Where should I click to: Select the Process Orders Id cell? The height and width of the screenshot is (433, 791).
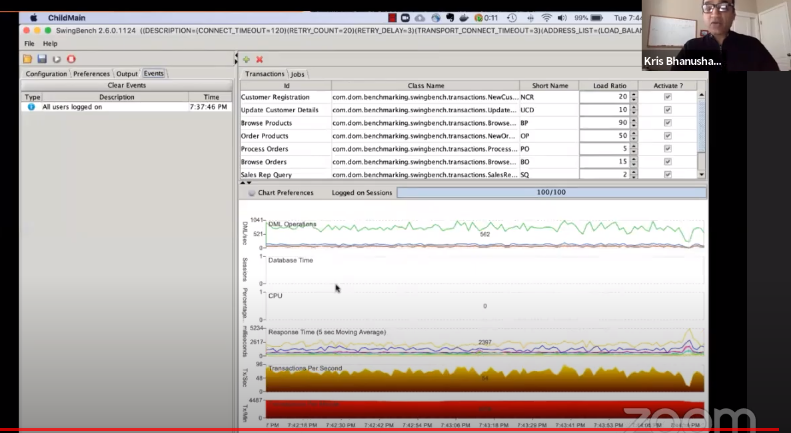click(x=286, y=149)
